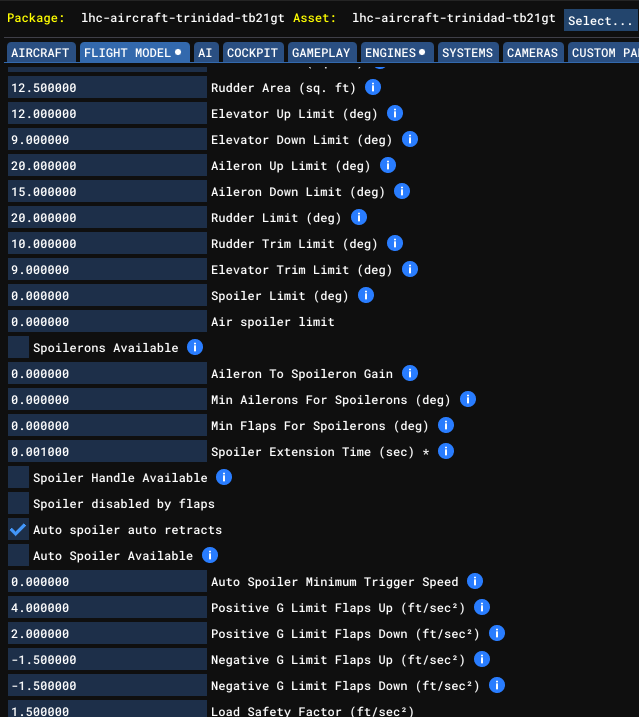Click the Rudder Limit (deg) input
This screenshot has height=717, width=639.
coord(107,218)
